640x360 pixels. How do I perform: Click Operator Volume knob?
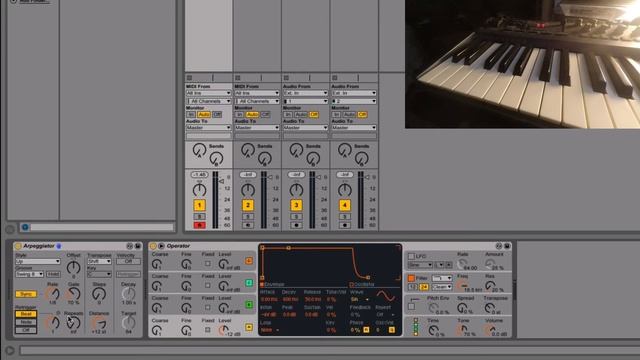tap(490, 329)
